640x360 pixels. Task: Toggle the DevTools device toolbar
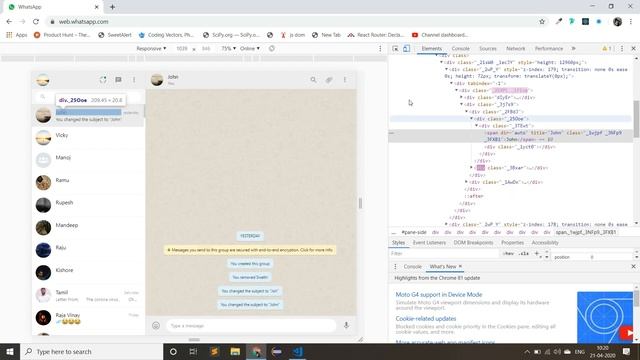pos(407,48)
